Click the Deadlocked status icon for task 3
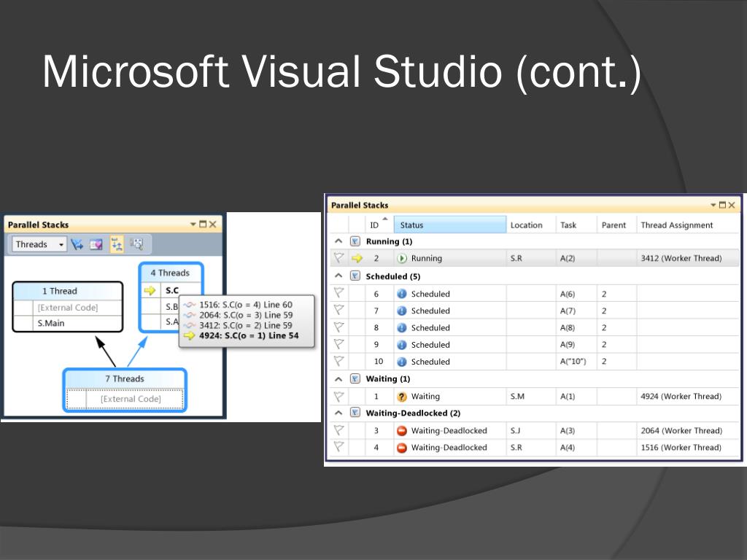Viewport: 747px width, 560px height. [x=402, y=431]
